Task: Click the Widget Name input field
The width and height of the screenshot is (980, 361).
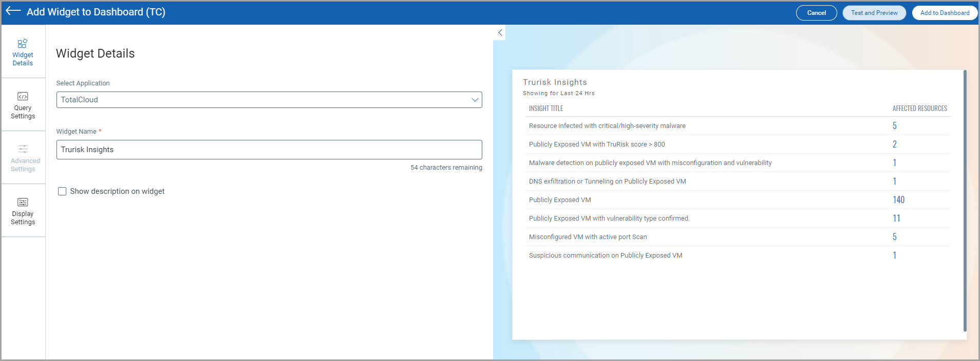Action: [x=269, y=150]
